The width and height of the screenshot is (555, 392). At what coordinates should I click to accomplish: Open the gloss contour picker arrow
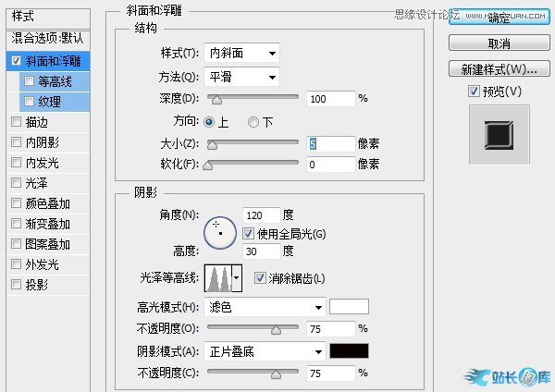(237, 278)
